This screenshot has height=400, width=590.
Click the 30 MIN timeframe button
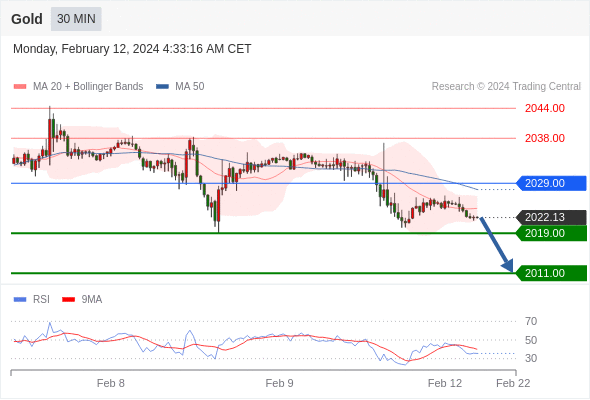coord(76,19)
